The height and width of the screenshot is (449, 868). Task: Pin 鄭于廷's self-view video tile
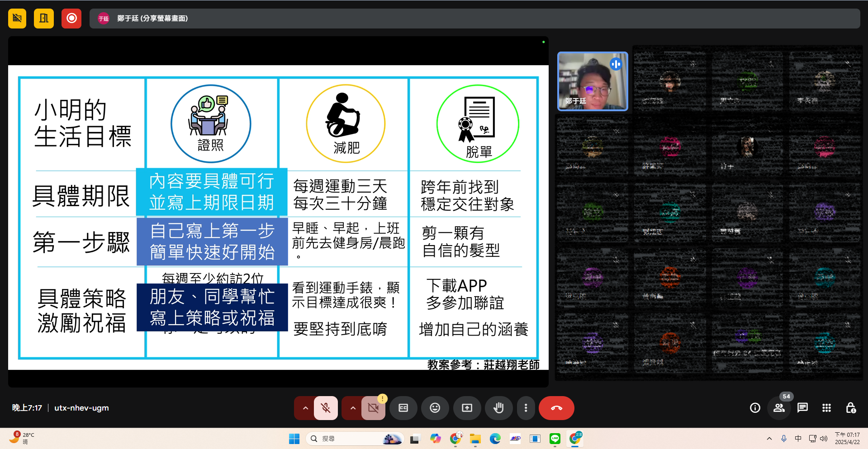click(x=593, y=81)
